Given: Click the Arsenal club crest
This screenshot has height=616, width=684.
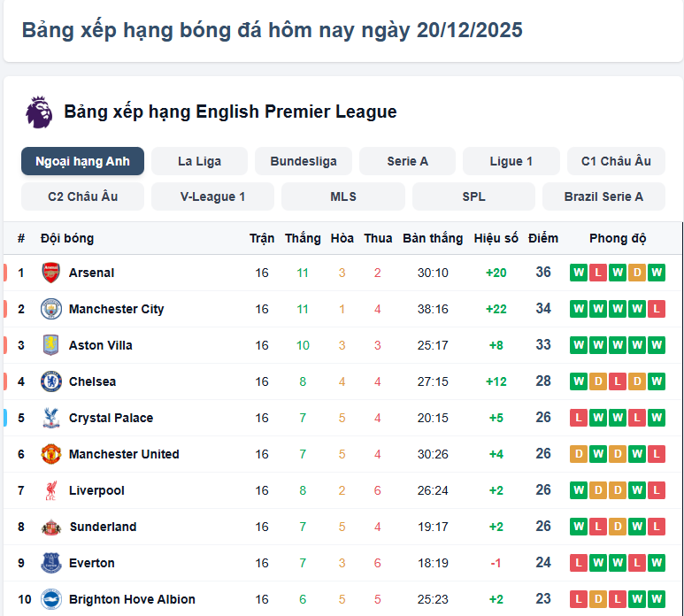Looking at the screenshot, I should [x=50, y=273].
